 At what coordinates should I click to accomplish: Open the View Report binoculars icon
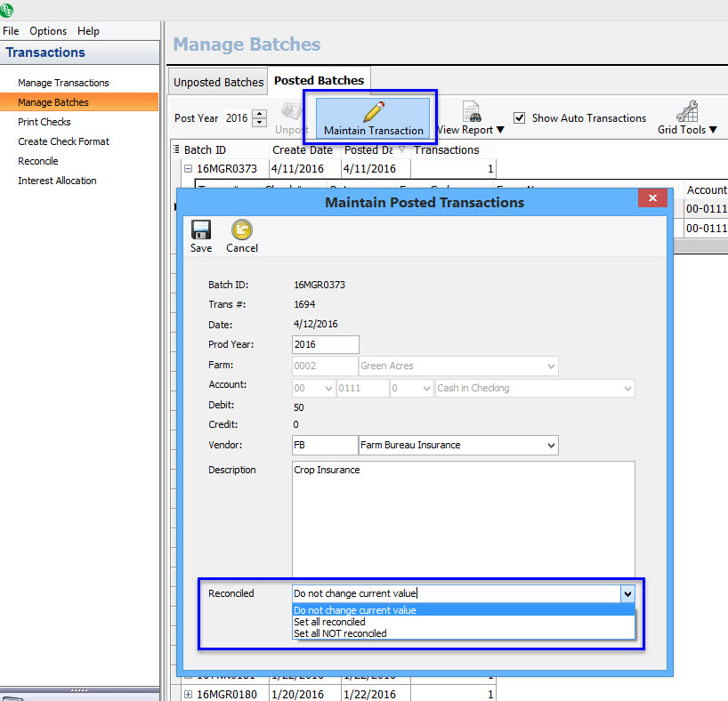click(x=472, y=112)
